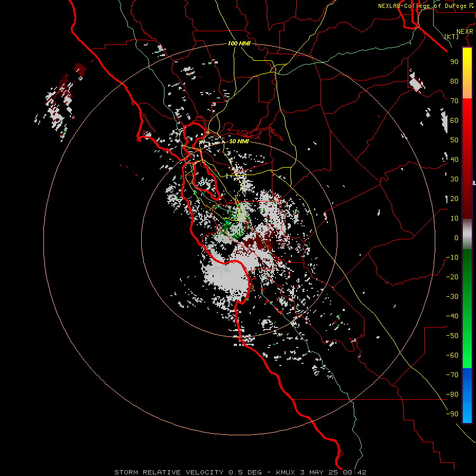Viewport: 476px width, 476px height.
Task: Select the -60 value on velocity scale
Action: (x=452, y=355)
